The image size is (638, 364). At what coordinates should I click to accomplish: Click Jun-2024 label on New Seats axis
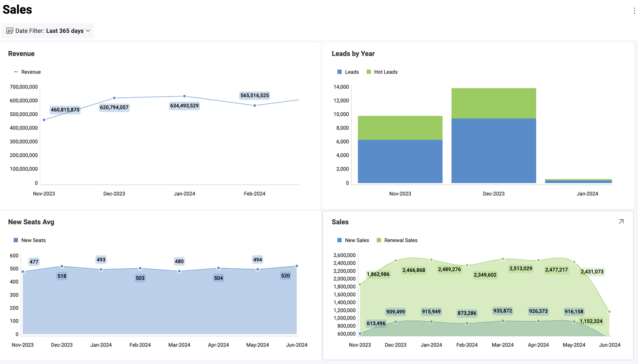tap(297, 345)
